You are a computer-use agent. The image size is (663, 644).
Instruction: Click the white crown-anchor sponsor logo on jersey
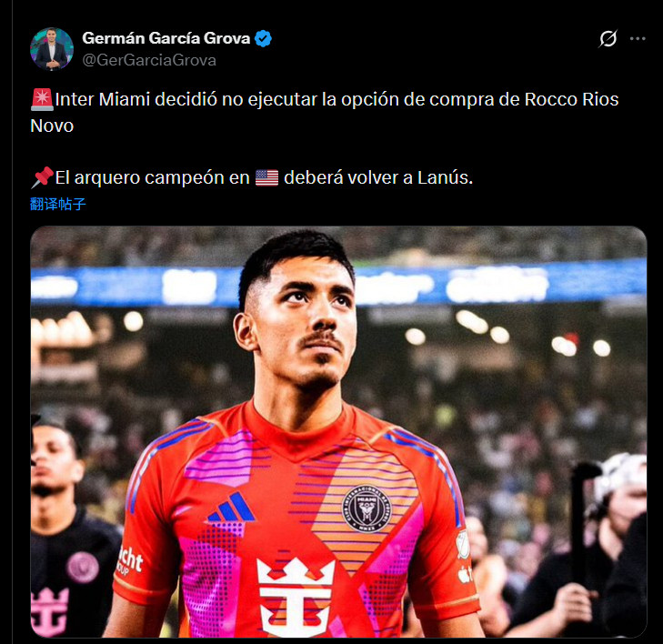click(296, 596)
